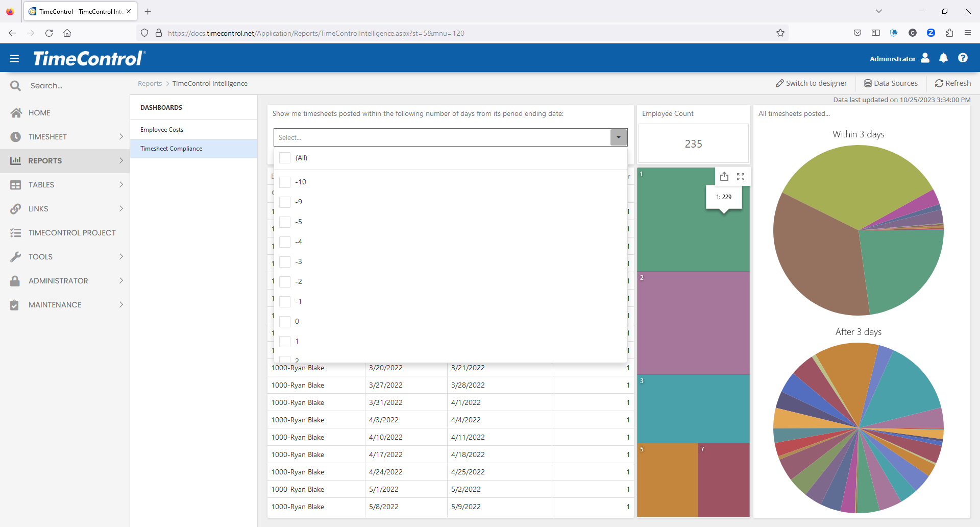Click the Switch to designer label
The height and width of the screenshot is (527, 980).
[816, 83]
